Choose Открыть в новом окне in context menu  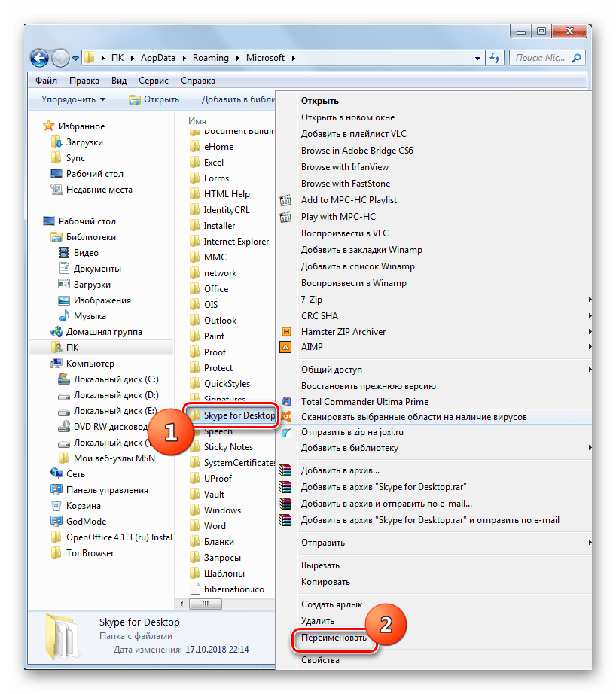[348, 117]
